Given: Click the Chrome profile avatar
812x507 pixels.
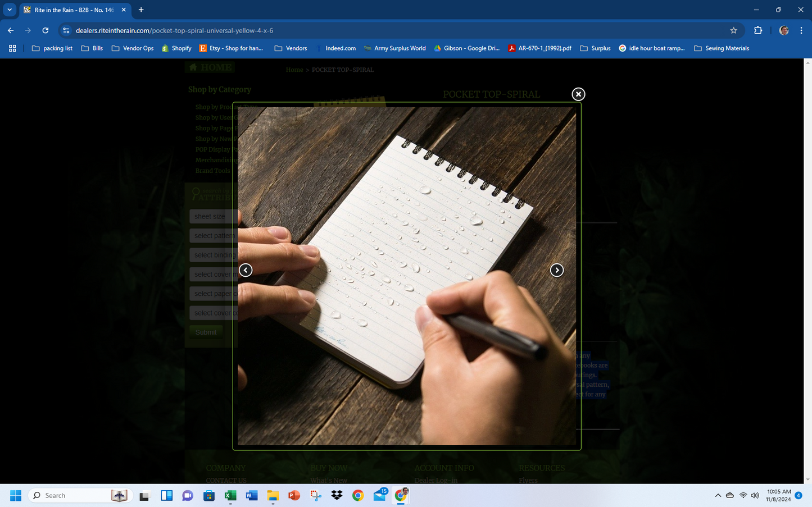Looking at the screenshot, I should coord(784,30).
